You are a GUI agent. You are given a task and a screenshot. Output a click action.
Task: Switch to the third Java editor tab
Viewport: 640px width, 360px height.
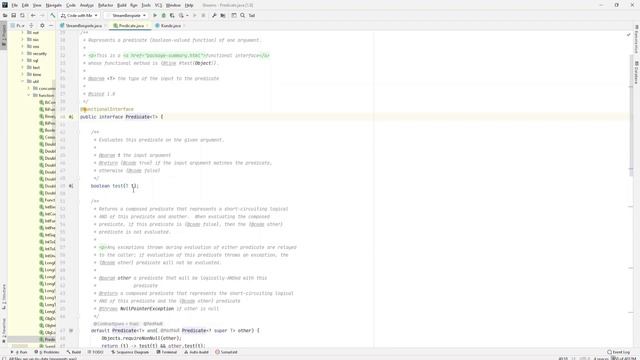[169, 26]
